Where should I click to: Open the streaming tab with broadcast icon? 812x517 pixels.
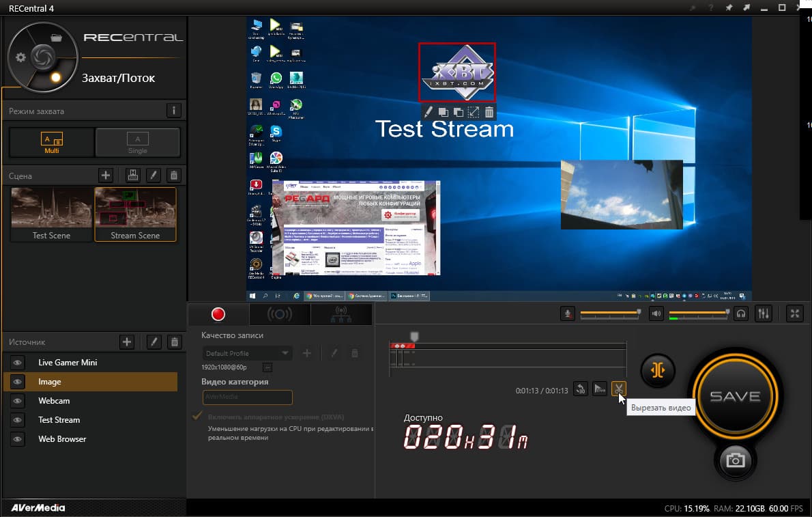(280, 314)
